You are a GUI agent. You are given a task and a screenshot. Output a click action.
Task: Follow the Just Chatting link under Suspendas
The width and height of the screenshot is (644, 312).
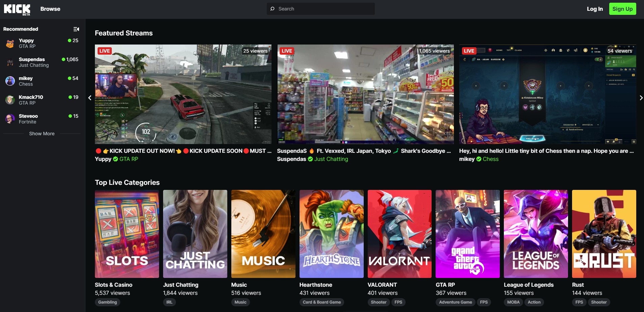(331, 159)
